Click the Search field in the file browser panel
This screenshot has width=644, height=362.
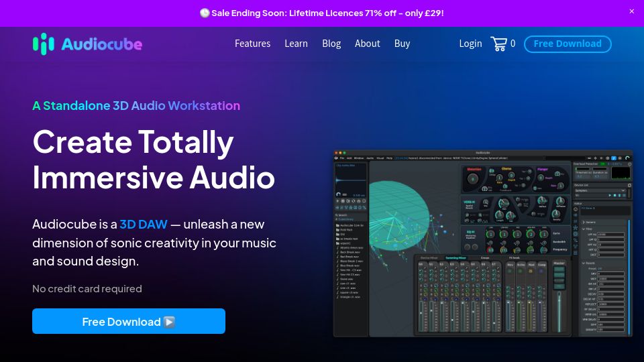coord(351,215)
